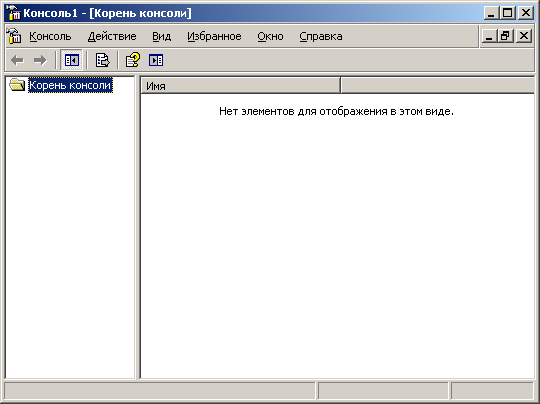Screen dimensions: 540x404
Task: Toggle the console tree pane button
Action: pos(72,60)
